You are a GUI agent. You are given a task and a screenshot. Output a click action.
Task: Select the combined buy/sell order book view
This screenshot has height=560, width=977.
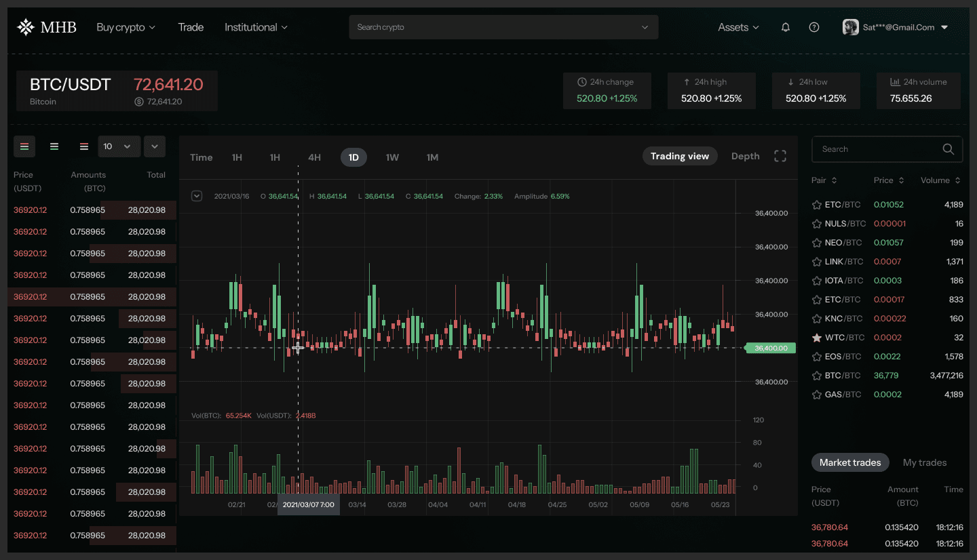pyautogui.click(x=24, y=146)
